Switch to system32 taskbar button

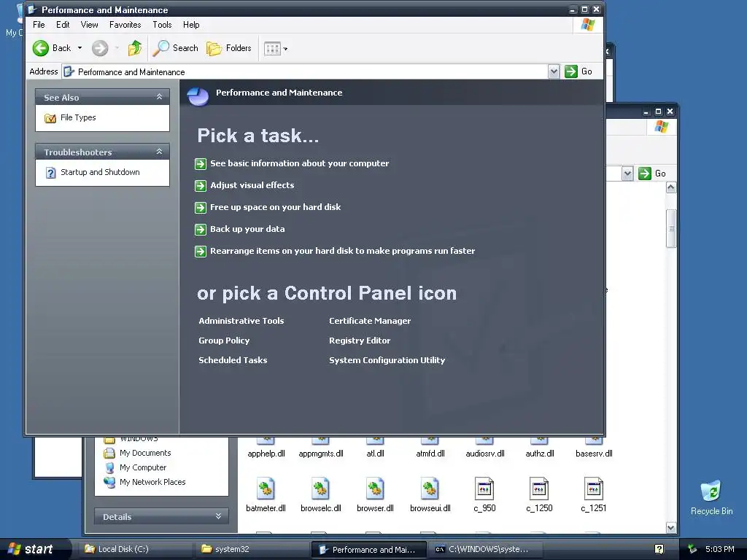pyautogui.click(x=252, y=550)
